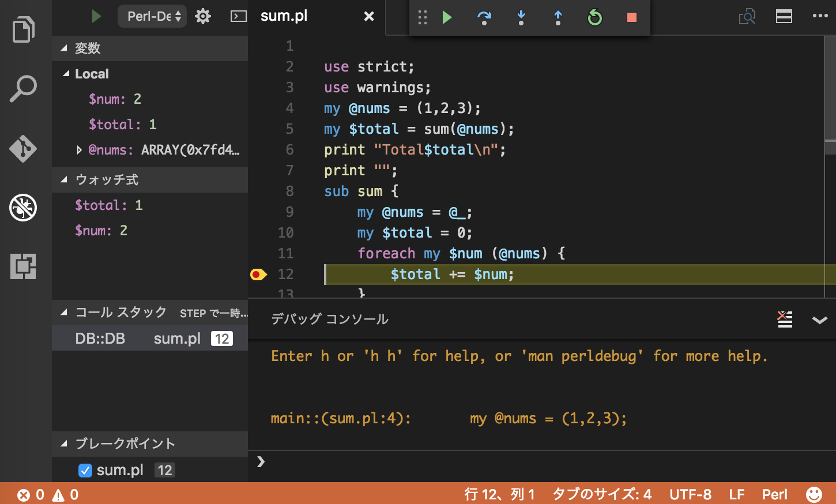Open the Perl-Debug configuration dropdown
836x504 pixels.
tap(152, 16)
